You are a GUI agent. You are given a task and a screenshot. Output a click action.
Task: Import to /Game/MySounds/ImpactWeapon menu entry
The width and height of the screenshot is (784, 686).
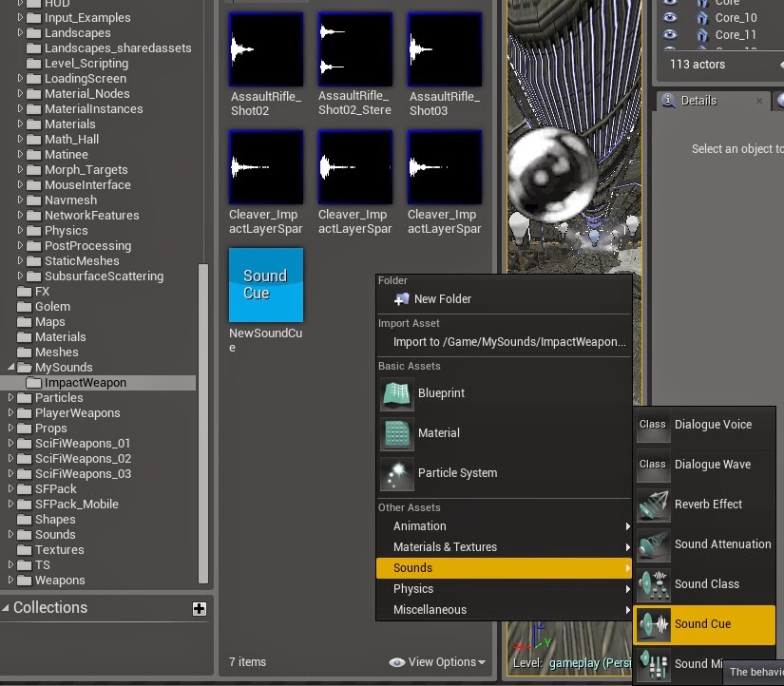pos(504,342)
